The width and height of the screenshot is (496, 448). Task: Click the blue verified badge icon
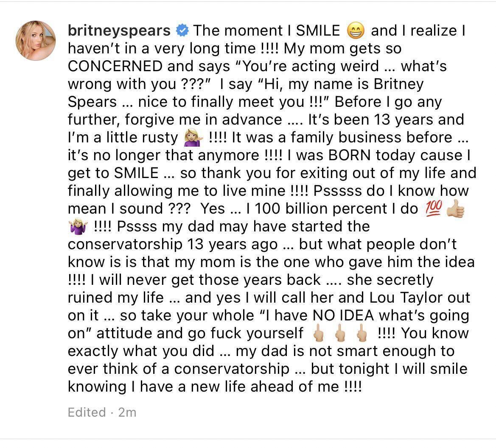coord(182,30)
